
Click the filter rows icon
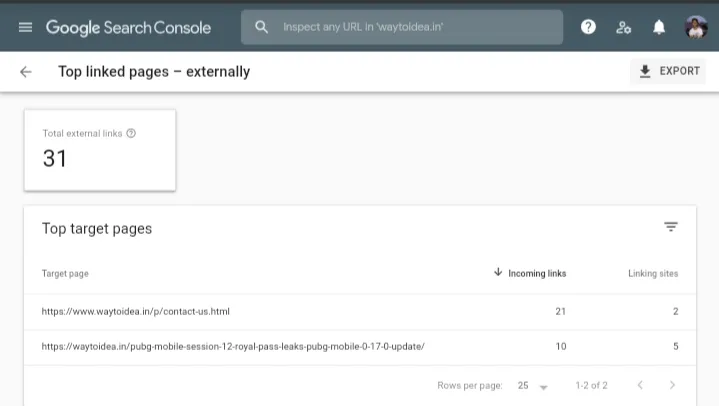671,228
